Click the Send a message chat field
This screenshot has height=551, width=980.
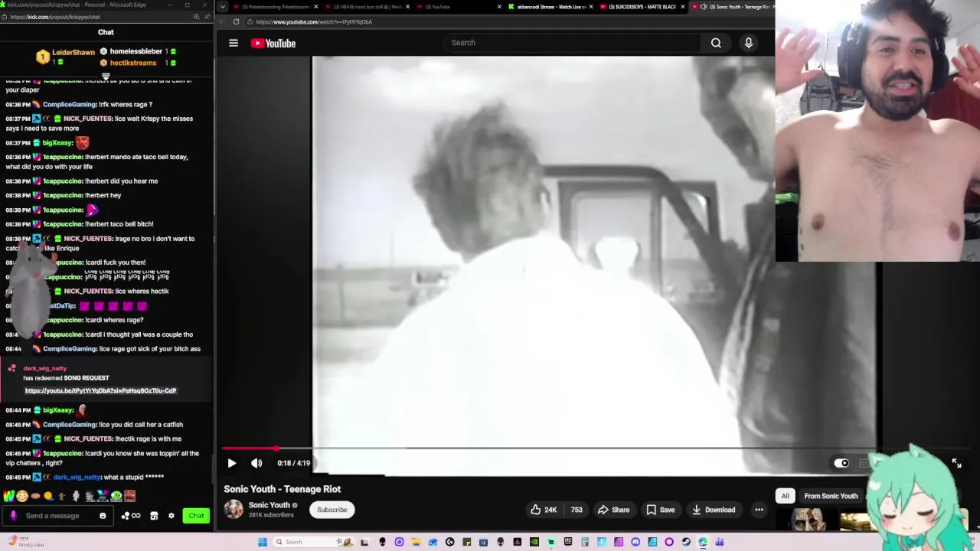(x=60, y=516)
